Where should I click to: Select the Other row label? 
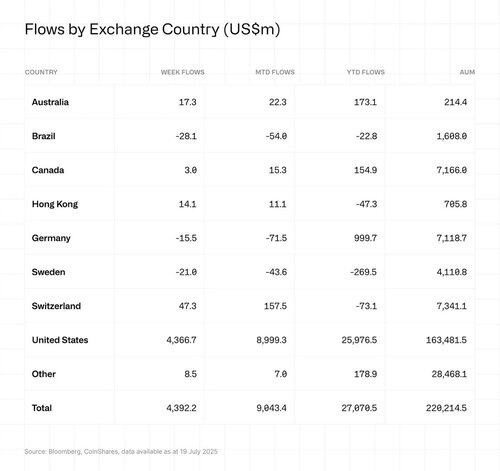tap(44, 374)
